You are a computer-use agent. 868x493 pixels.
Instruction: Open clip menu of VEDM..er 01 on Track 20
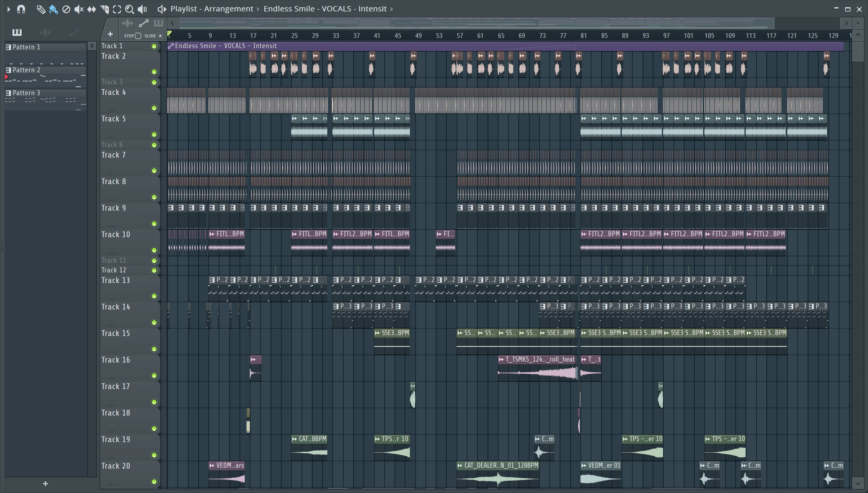coord(584,466)
